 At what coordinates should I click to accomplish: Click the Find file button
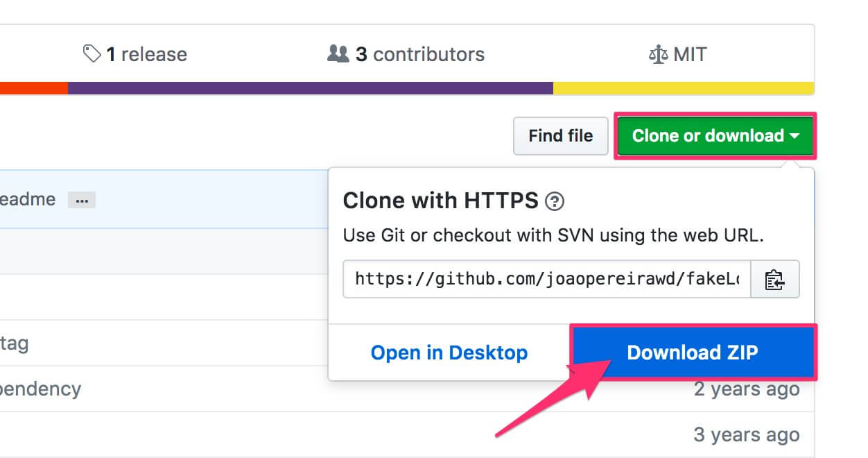(560, 136)
